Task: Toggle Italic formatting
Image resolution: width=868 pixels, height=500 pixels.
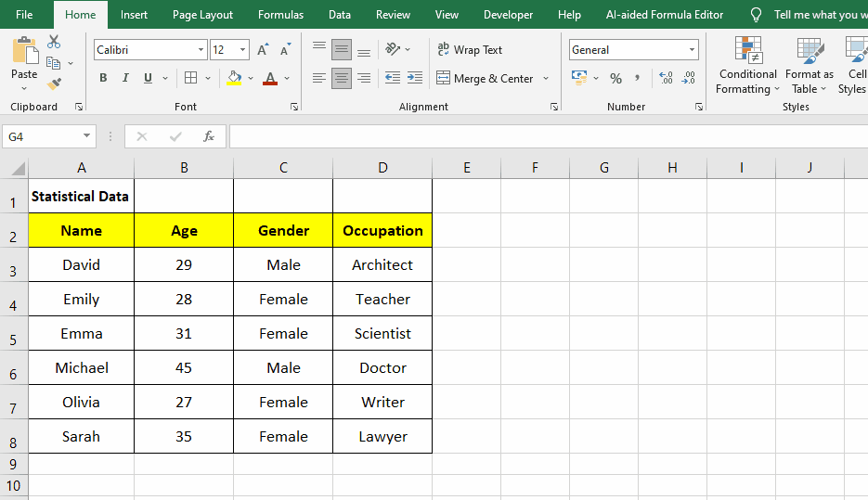Action: [125, 78]
